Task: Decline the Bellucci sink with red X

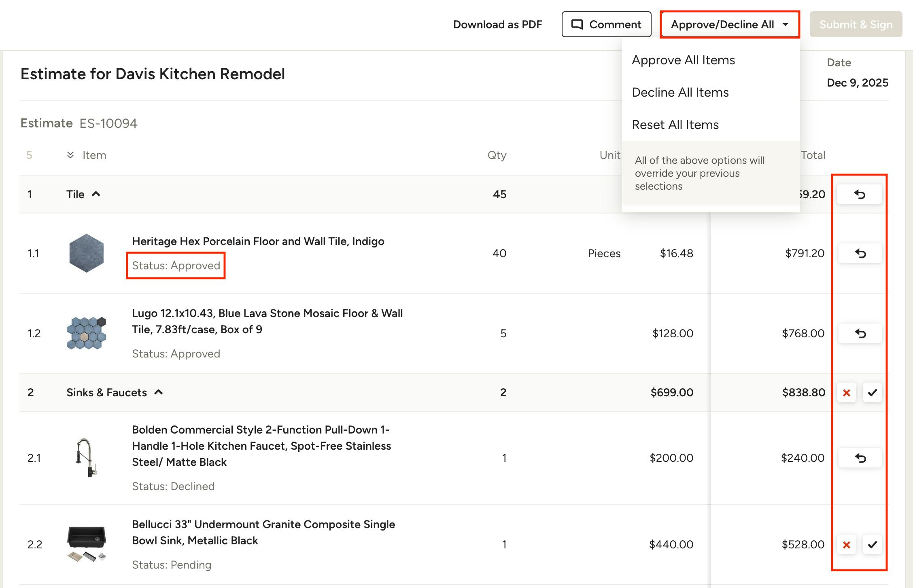Action: [x=846, y=545]
